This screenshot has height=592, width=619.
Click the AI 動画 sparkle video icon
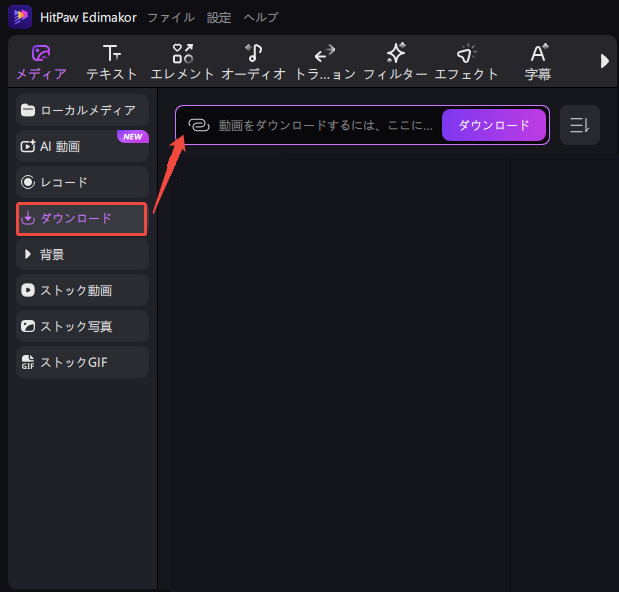(x=28, y=146)
